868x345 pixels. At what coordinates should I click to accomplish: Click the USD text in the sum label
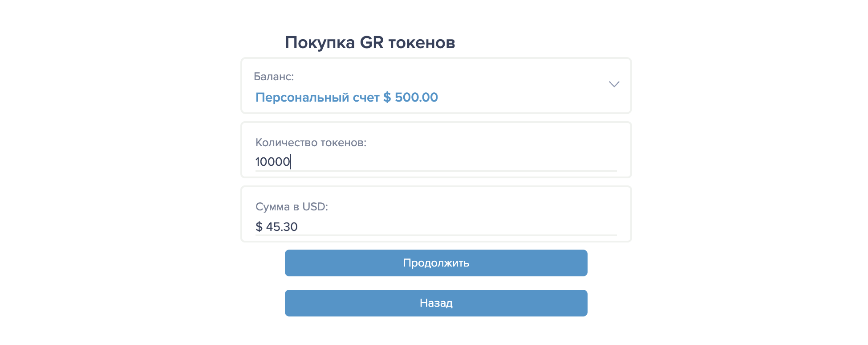pyautogui.click(x=314, y=207)
